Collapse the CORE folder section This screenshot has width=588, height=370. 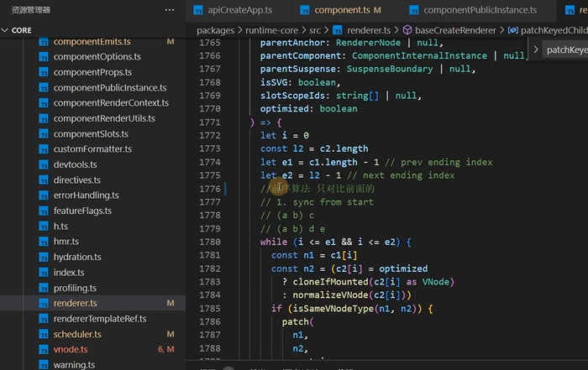pos(5,30)
